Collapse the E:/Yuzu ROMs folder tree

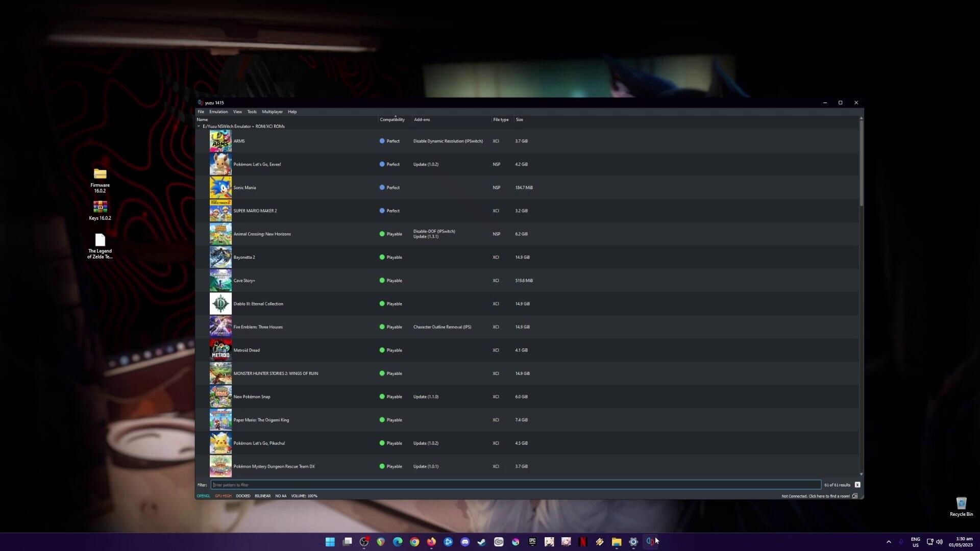(x=199, y=126)
